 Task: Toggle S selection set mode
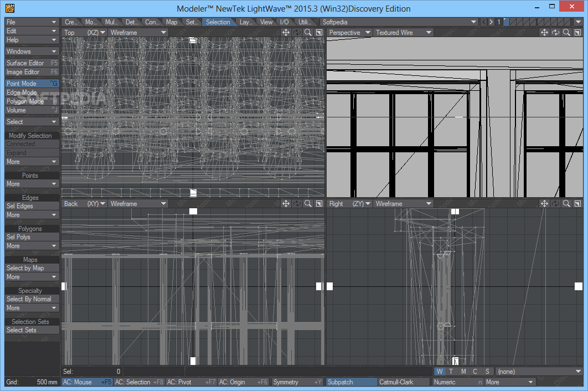point(487,372)
